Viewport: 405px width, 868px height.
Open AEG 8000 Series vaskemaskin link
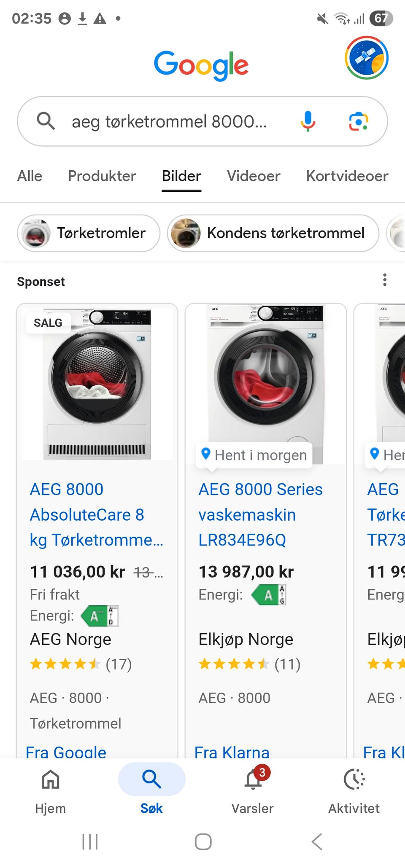coord(260,515)
